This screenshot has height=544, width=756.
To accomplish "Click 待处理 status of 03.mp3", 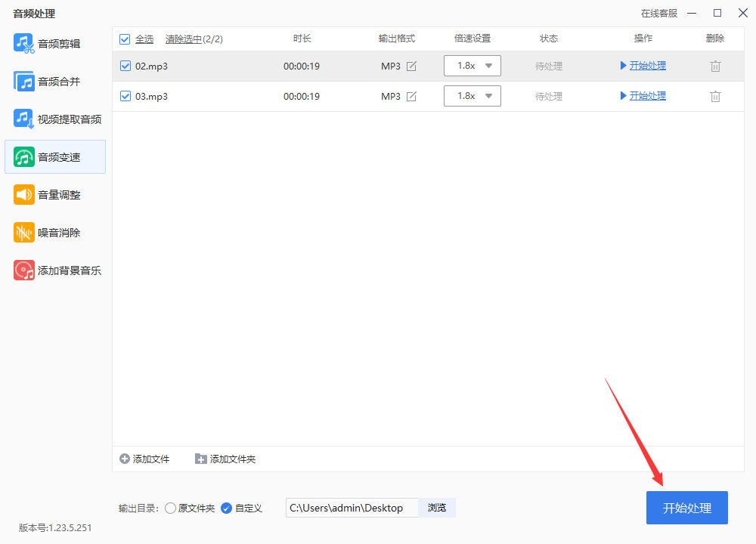I will point(549,97).
